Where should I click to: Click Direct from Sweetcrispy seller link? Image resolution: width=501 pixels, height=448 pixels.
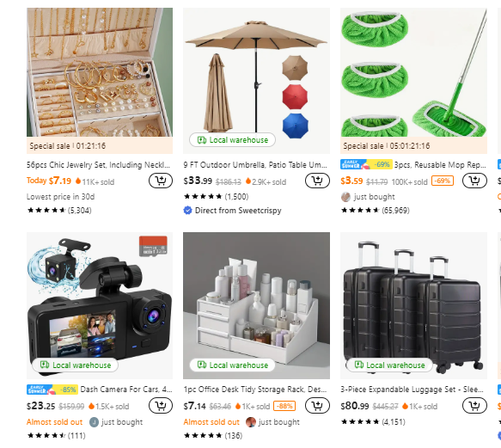238,211
